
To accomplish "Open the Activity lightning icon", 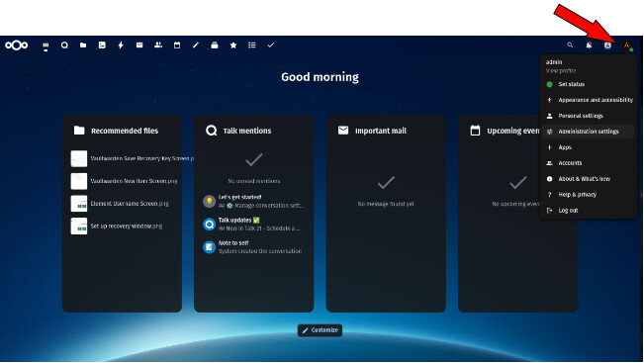I will click(x=121, y=45).
